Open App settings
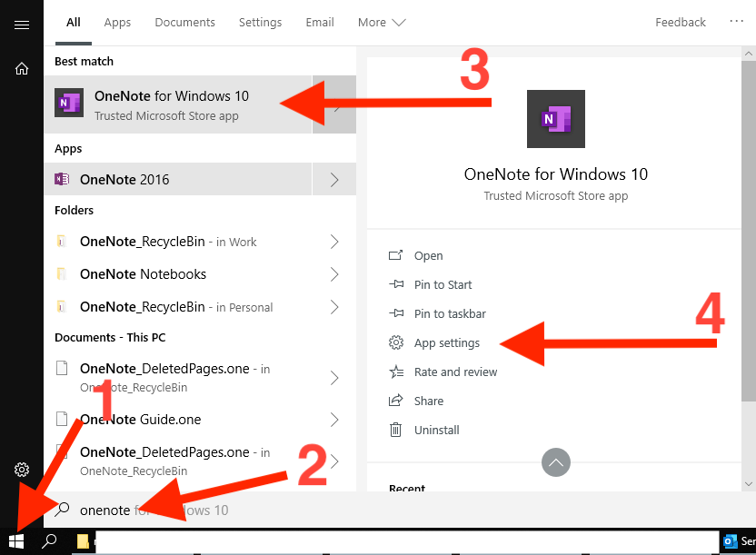Image resolution: width=756 pixels, height=555 pixels. [447, 343]
